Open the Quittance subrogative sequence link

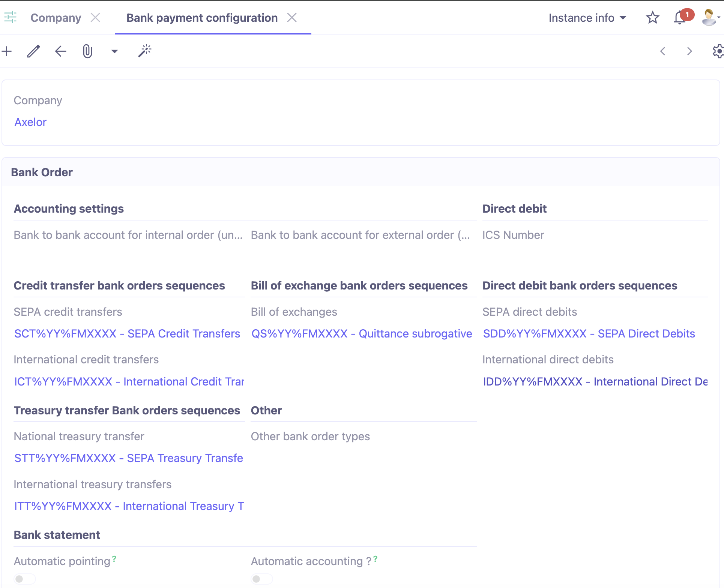(361, 334)
